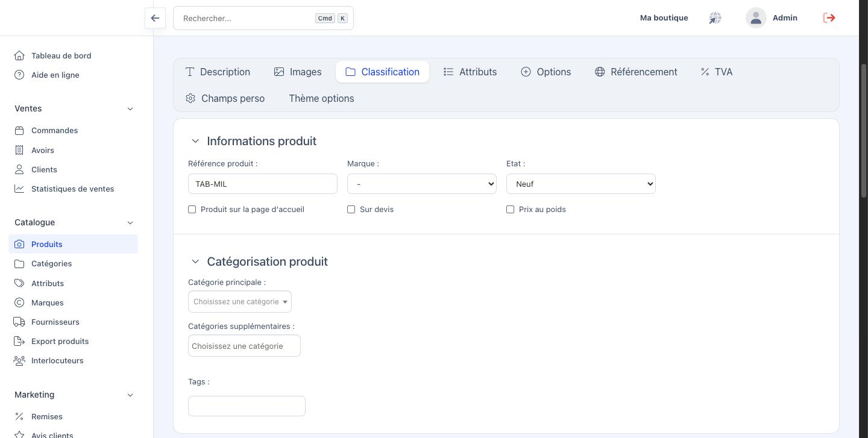Open the Attributs tab
Image resolution: width=868 pixels, height=438 pixels.
470,72
